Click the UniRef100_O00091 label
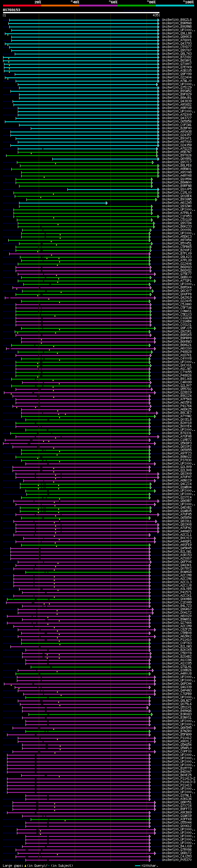This screenshot has width=197, height=868. pos(177,230)
